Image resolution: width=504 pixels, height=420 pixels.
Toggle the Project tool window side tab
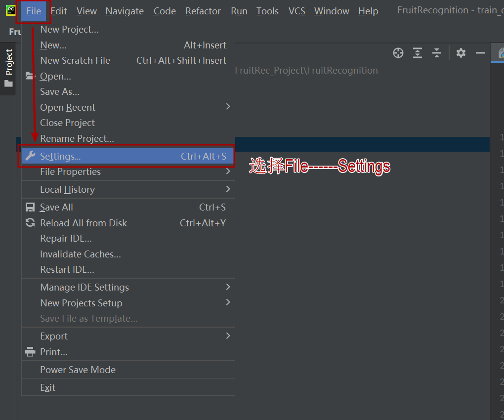tap(8, 68)
